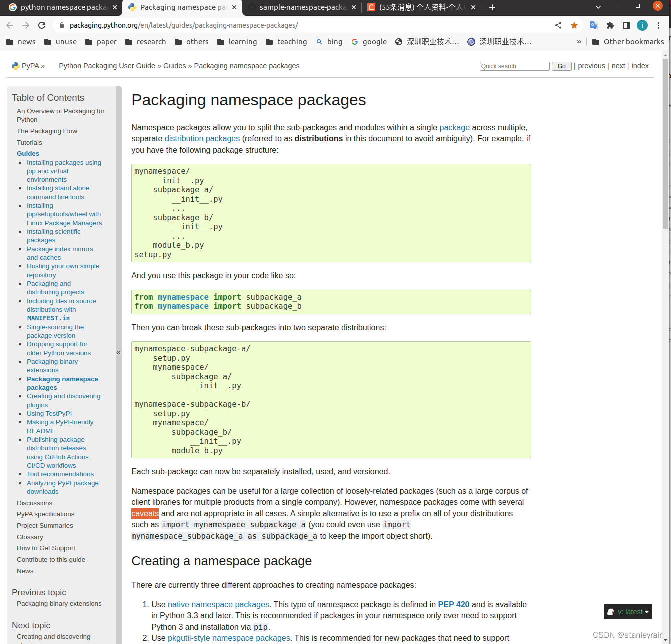Collapse the Table of Contents sidebar chevron
The width and height of the screenshot is (671, 644).
click(118, 352)
